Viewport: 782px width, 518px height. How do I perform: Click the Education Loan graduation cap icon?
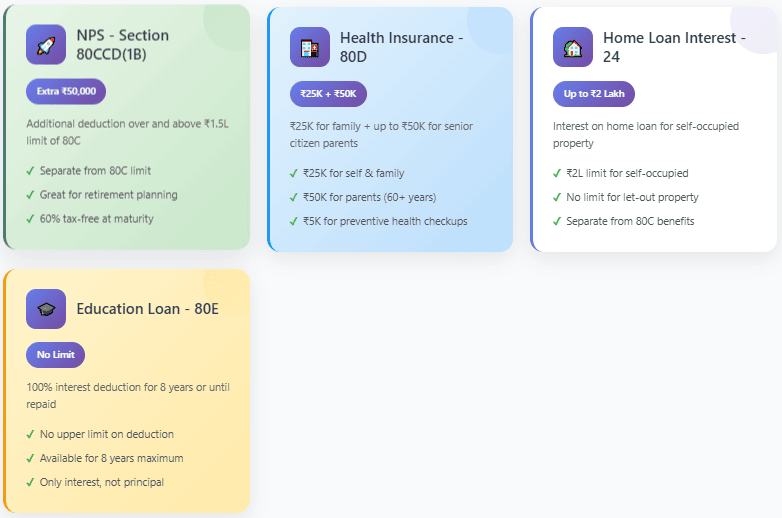coord(46,309)
